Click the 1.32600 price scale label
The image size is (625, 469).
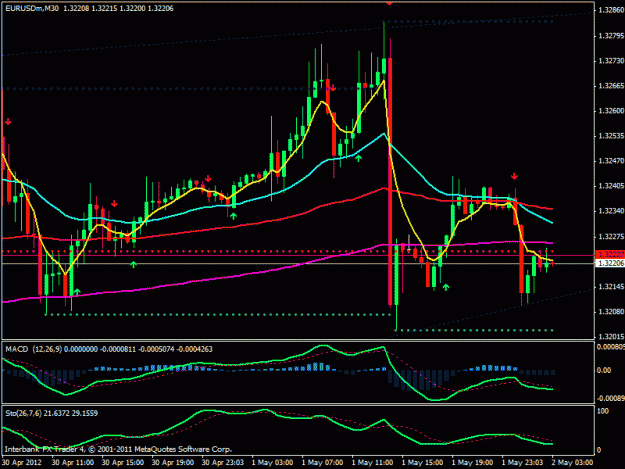[611, 111]
